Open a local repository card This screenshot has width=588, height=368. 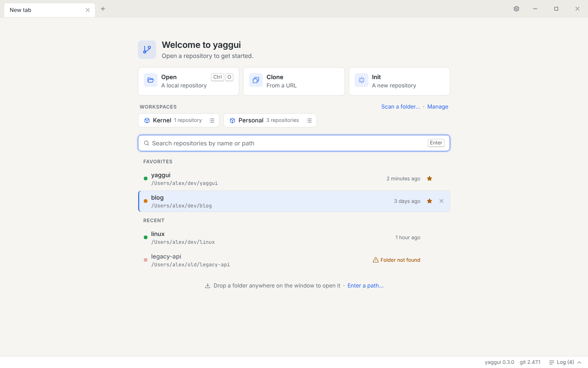point(188,81)
